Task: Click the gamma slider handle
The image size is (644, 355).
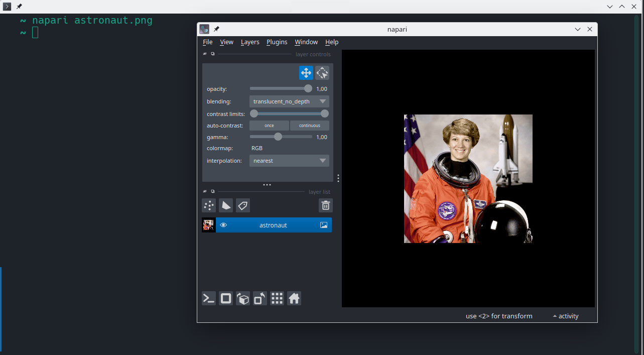Action: [x=278, y=137]
